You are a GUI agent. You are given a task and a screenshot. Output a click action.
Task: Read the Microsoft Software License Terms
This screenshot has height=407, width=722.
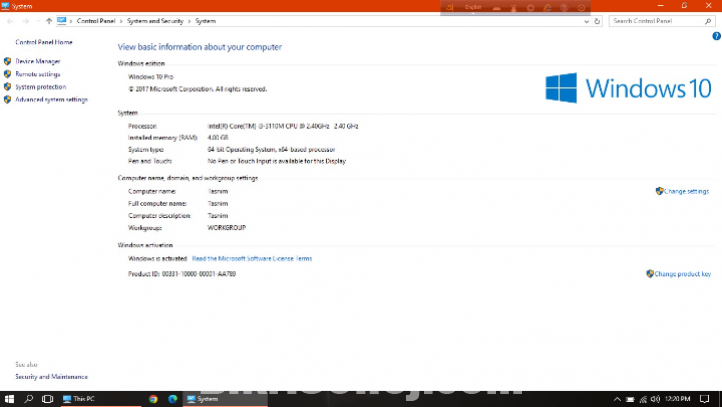252,258
